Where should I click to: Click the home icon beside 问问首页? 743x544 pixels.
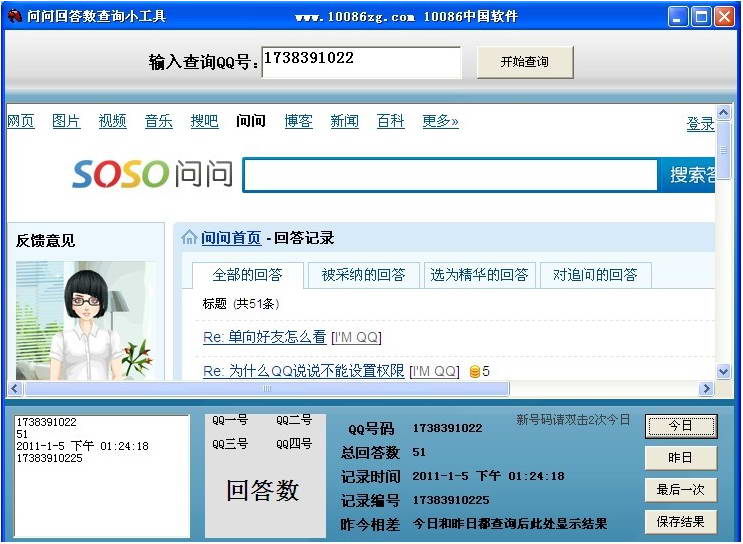(189, 237)
